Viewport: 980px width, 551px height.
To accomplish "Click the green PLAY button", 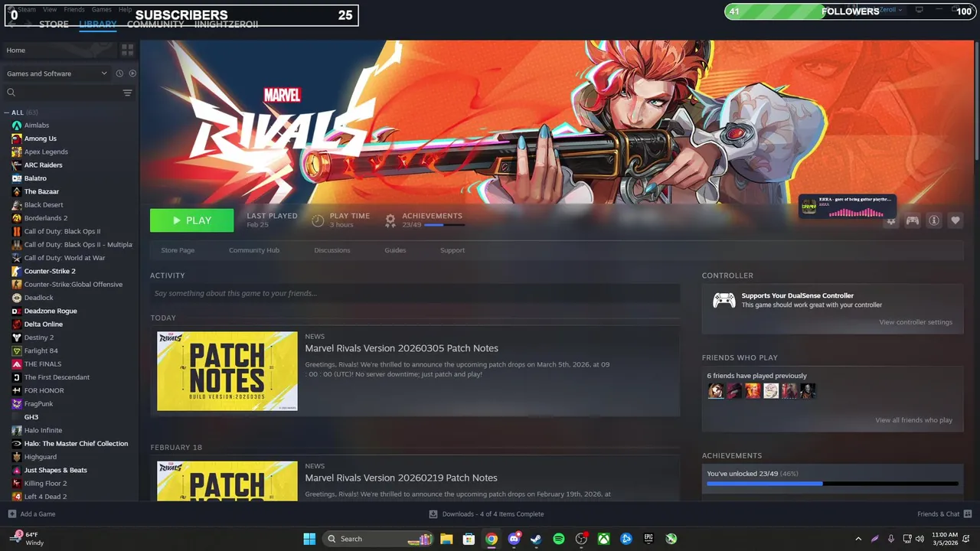I will click(x=192, y=220).
